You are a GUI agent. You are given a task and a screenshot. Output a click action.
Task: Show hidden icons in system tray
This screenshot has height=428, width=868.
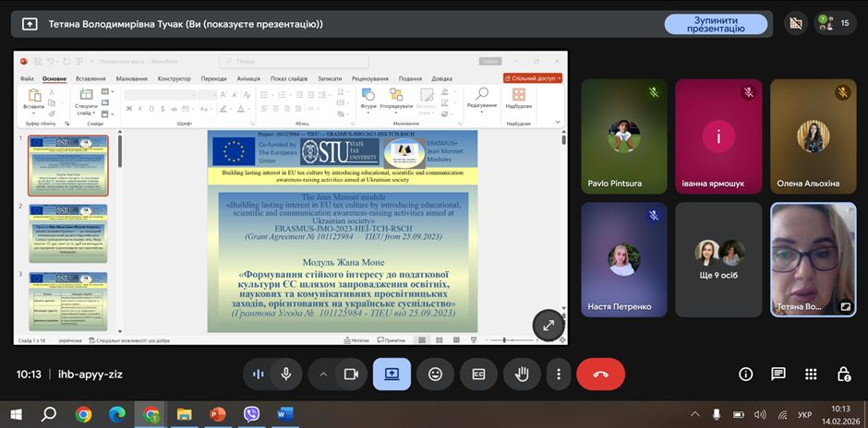695,414
